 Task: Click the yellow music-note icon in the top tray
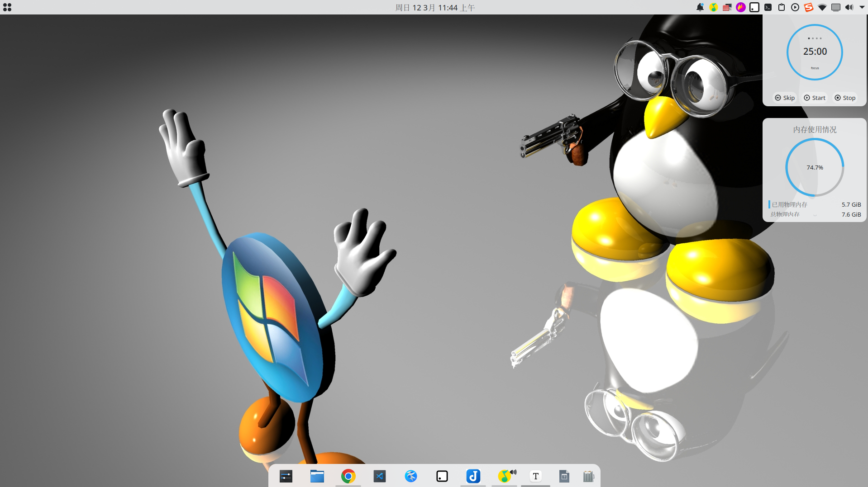pyautogui.click(x=714, y=7)
